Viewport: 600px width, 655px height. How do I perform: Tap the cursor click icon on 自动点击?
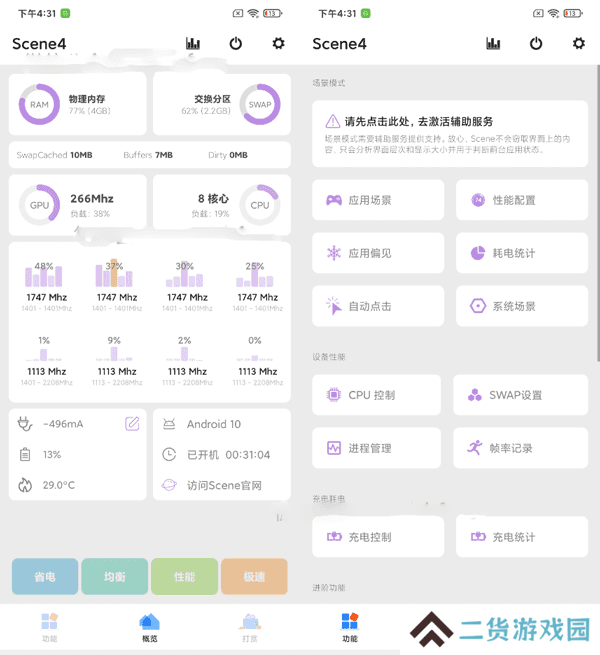334,306
